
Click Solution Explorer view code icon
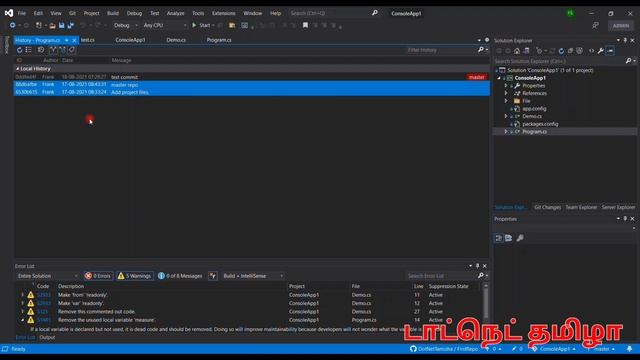(591, 51)
